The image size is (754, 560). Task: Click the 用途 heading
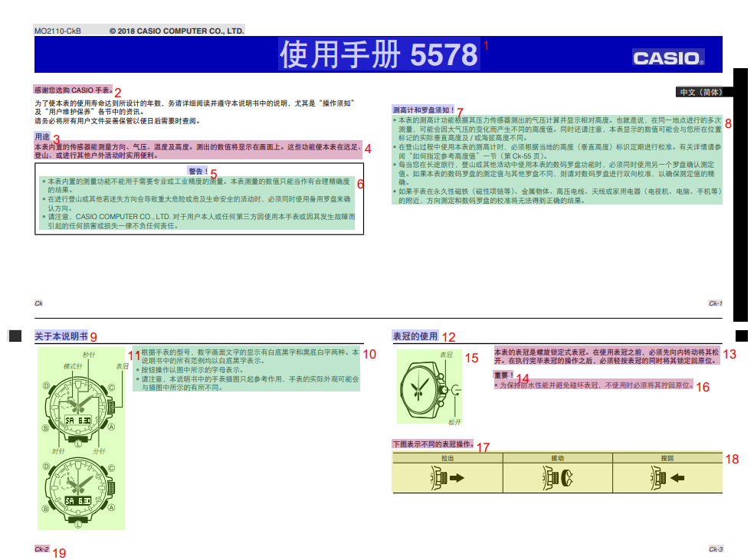click(42, 136)
